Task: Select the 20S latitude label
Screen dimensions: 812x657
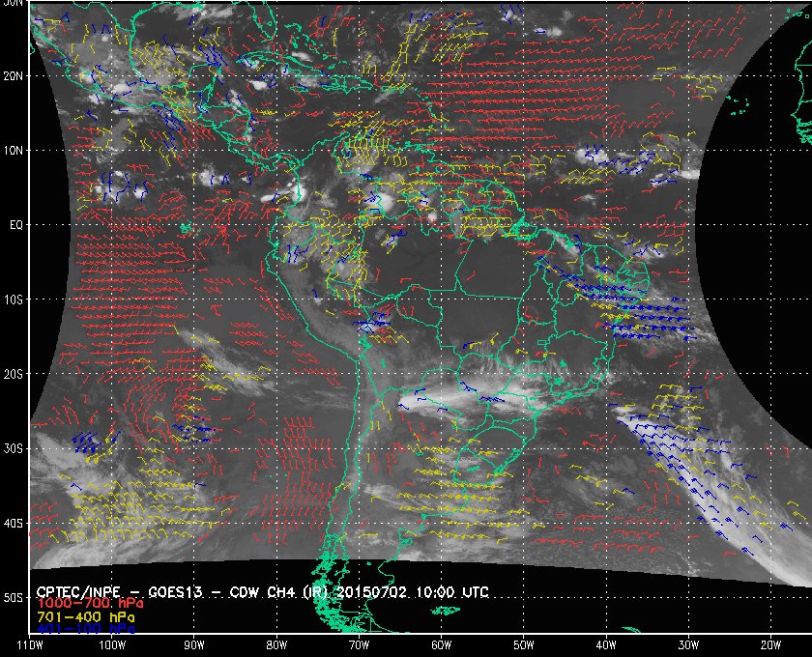Action: pos(14,374)
